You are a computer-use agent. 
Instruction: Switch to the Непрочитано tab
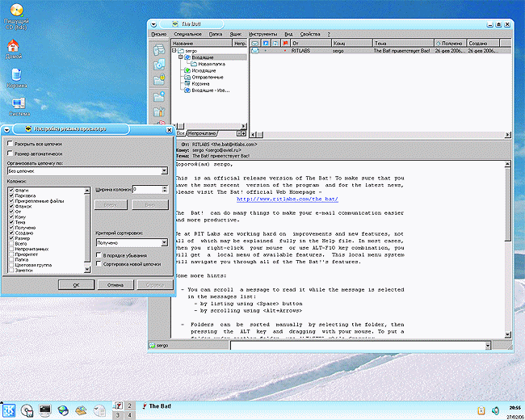pyautogui.click(x=202, y=133)
